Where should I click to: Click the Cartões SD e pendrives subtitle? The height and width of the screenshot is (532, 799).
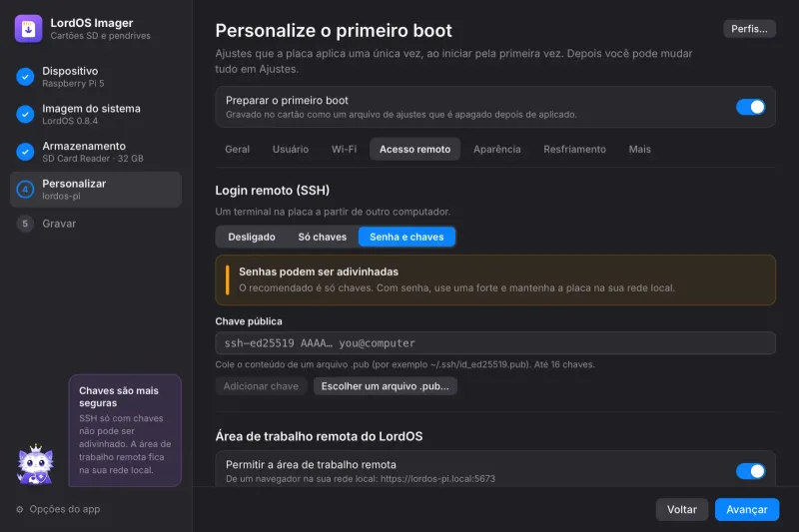pyautogui.click(x=101, y=36)
